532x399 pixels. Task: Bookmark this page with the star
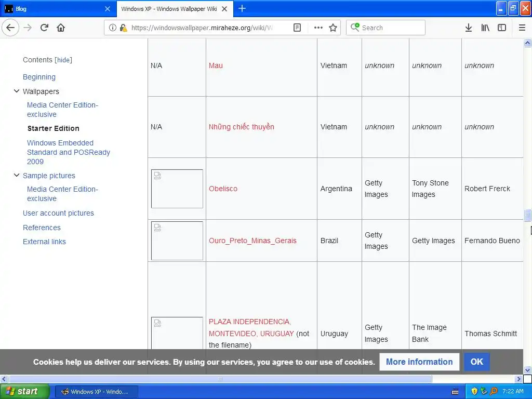coord(333,28)
